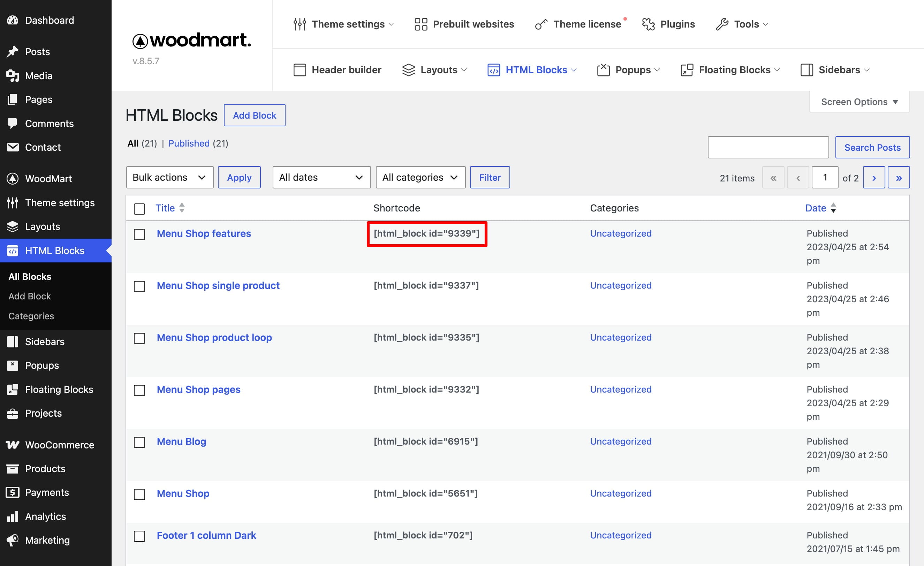Click the Analytics bar chart icon
The image size is (924, 566).
tap(12, 516)
